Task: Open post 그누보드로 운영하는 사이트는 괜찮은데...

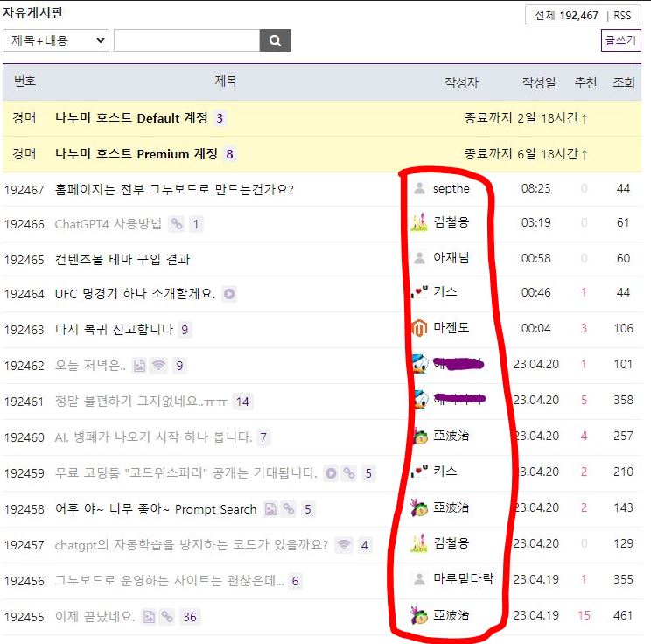Action: [170, 580]
